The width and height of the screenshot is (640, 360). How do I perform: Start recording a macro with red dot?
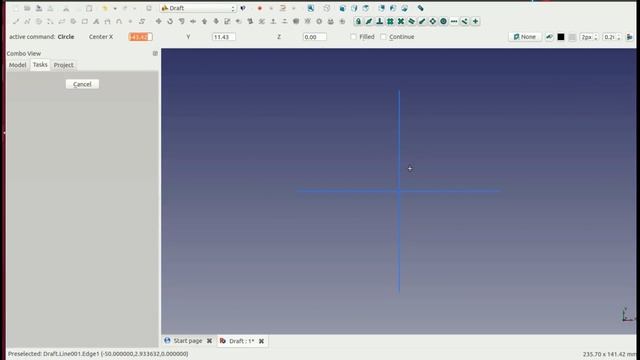pyautogui.click(x=260, y=8)
